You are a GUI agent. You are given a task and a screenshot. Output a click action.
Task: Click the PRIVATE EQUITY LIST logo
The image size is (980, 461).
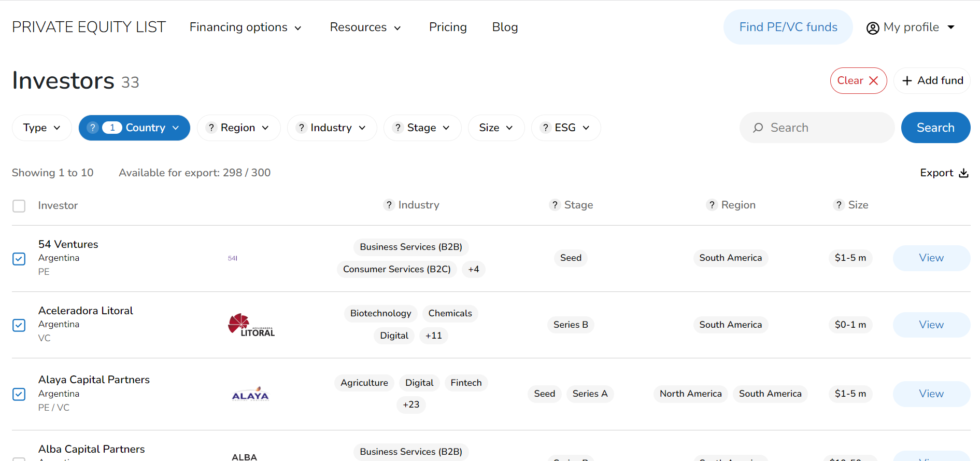pyautogui.click(x=89, y=27)
